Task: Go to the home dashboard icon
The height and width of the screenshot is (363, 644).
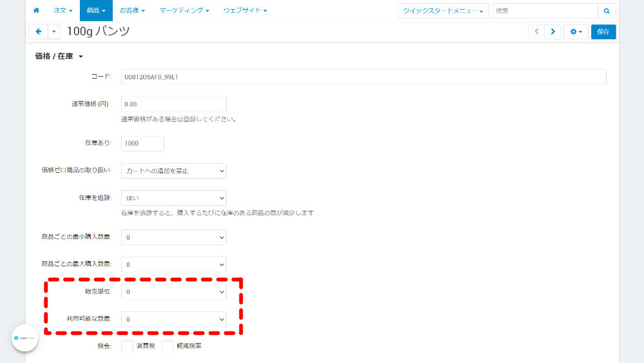Action: [36, 10]
